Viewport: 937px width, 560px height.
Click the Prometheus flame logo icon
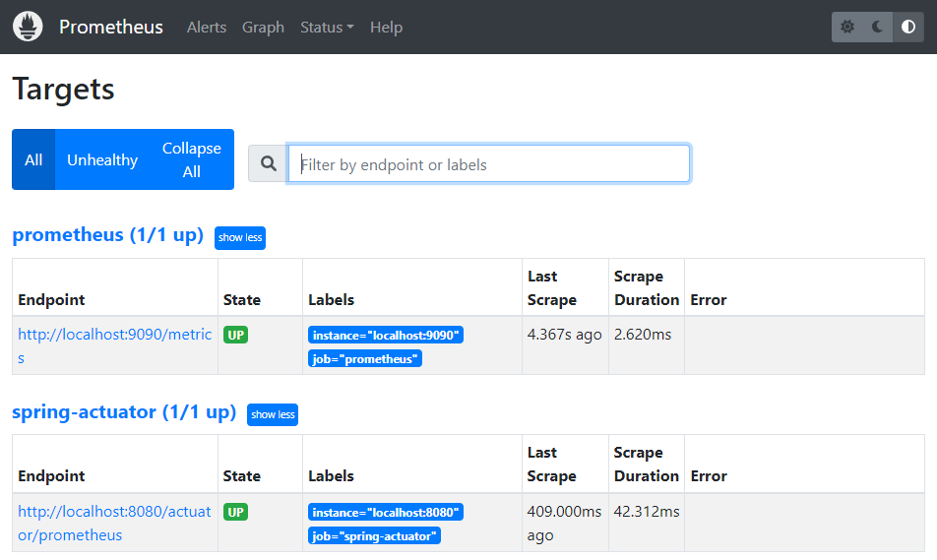pos(28,27)
